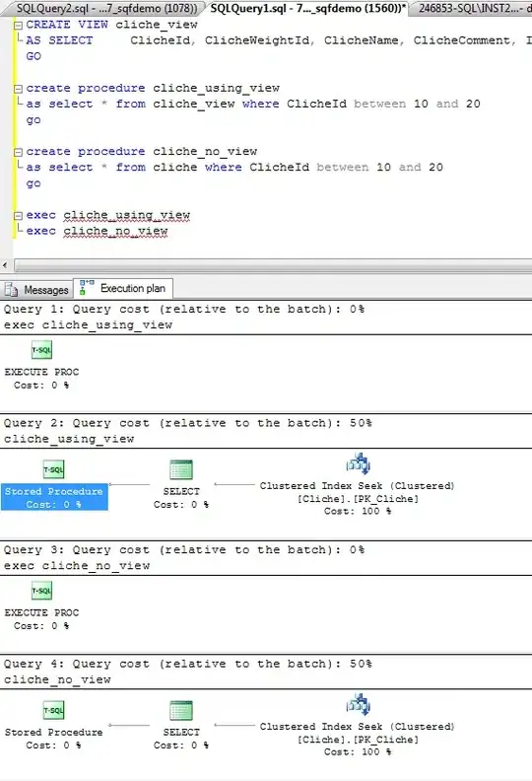Click 'SELECT' label in Query 4 plan

(181, 732)
